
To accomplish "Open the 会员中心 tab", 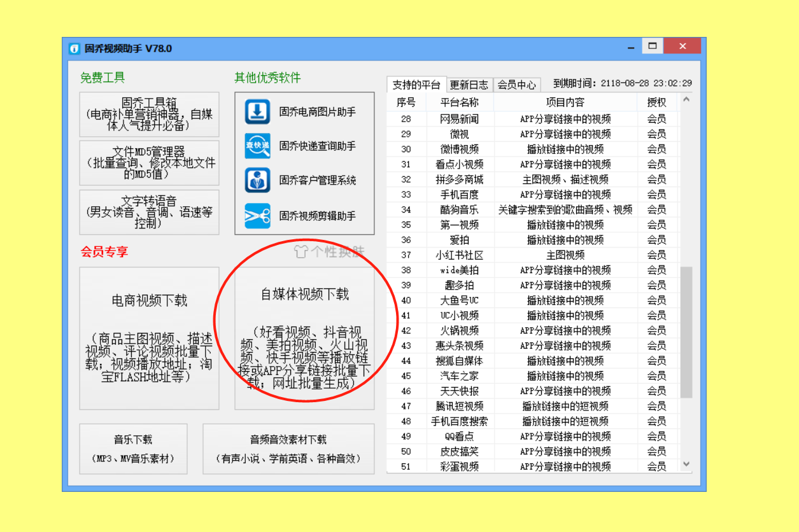I will click(x=517, y=83).
